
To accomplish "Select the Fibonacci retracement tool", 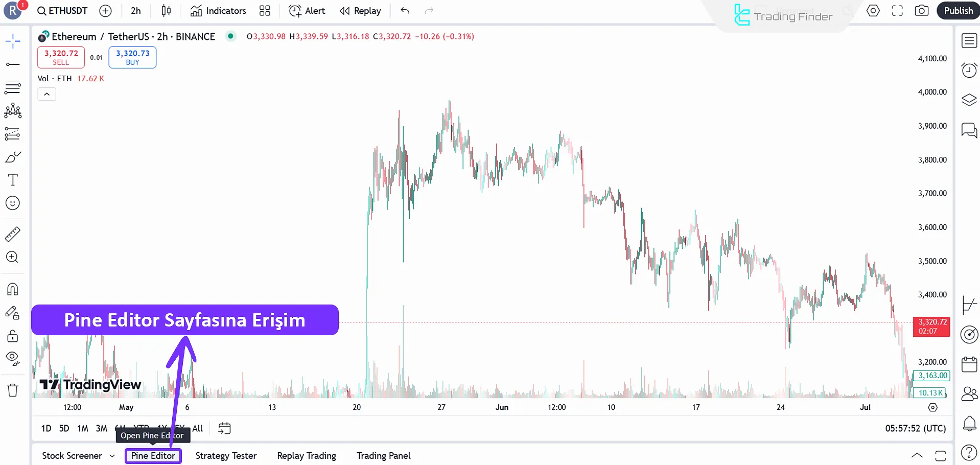I will point(13,87).
